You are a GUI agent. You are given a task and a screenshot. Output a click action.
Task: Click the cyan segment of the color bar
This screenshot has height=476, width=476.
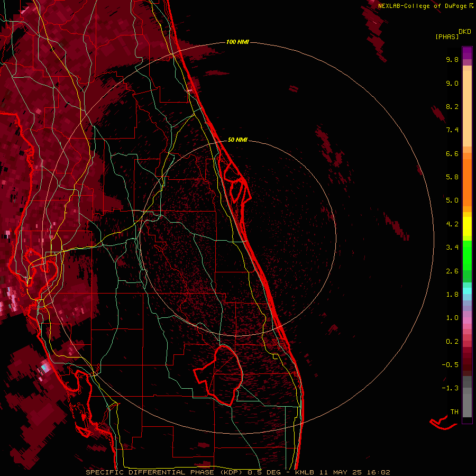pos(467,291)
